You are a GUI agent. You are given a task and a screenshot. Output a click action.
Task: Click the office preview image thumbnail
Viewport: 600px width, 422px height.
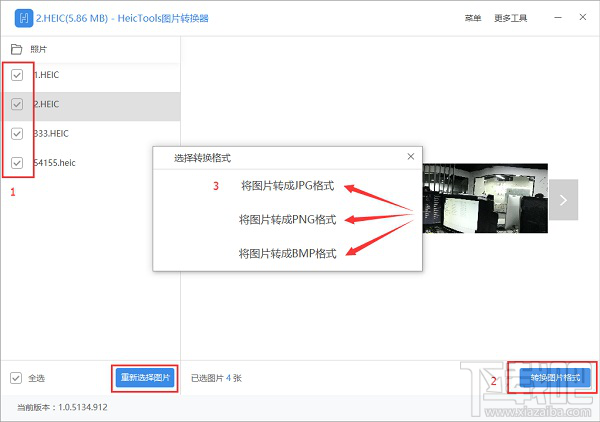485,198
